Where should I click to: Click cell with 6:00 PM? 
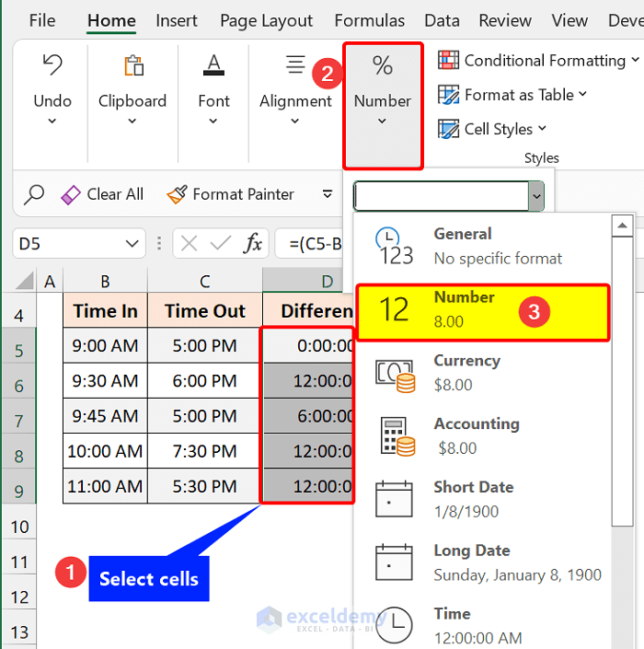[205, 381]
